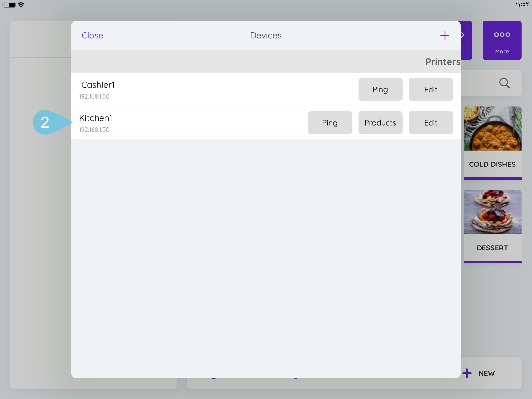532x399 pixels.
Task: Select the Printers section header
Action: [443, 62]
